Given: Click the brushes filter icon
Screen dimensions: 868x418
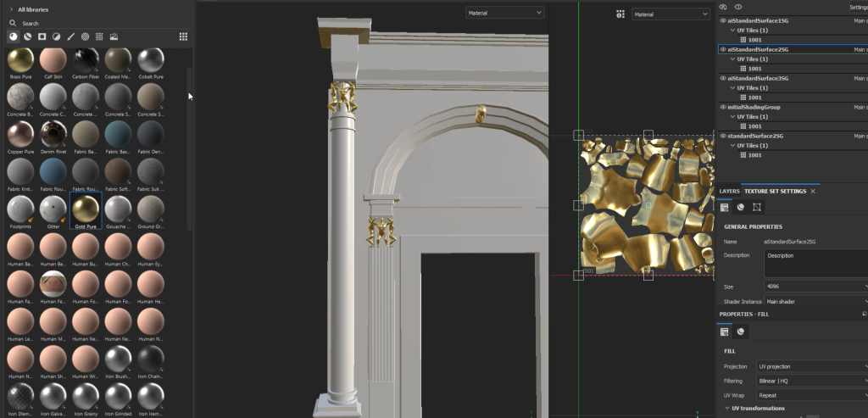Looking at the screenshot, I should [x=70, y=36].
